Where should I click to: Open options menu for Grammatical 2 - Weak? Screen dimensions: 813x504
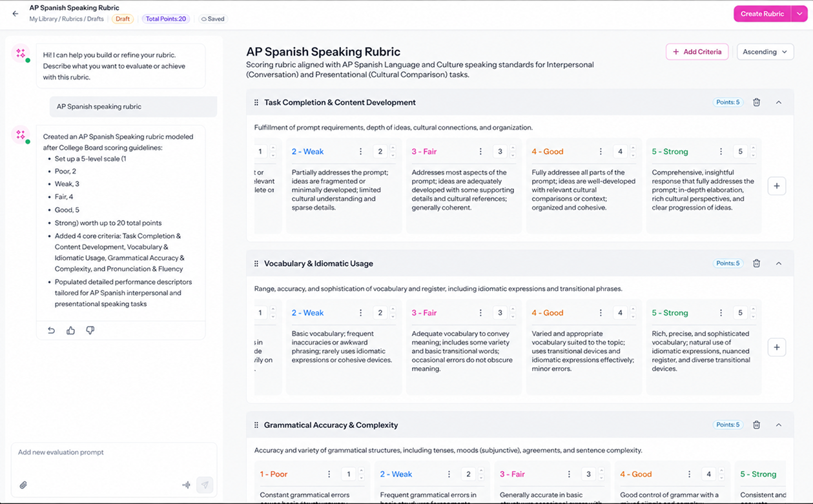click(449, 474)
